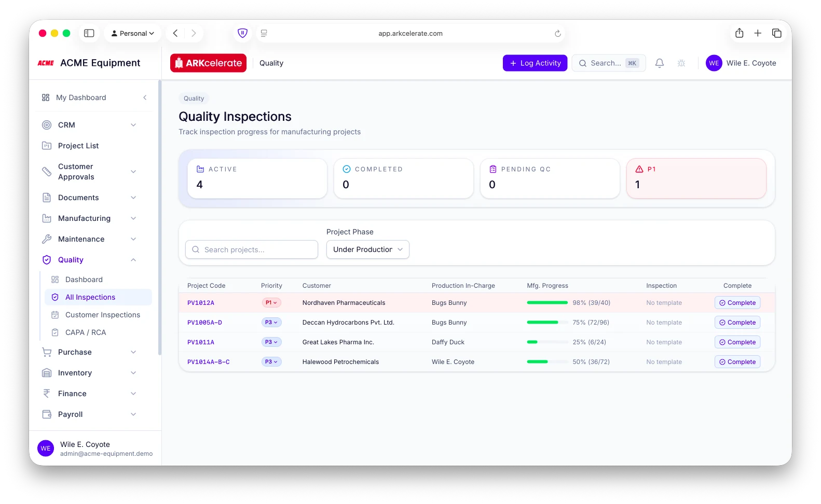The width and height of the screenshot is (821, 504).
Task: Open the Personal profile dropdown
Action: click(133, 33)
